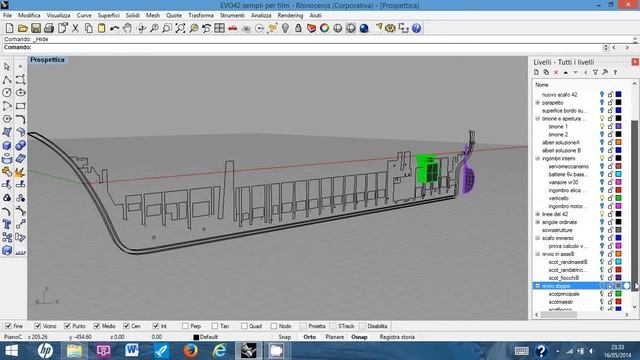640x360 pixels.
Task: Open help with blue question icon
Action: coord(416,28)
